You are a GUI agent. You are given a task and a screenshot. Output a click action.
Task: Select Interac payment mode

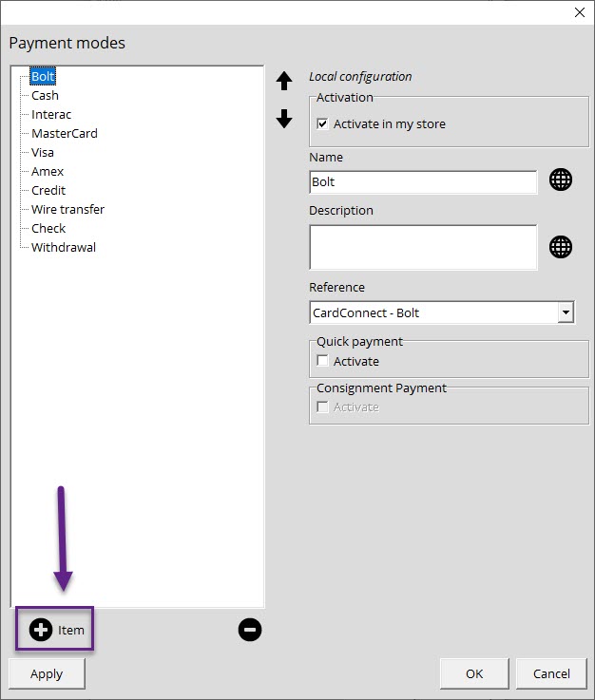(51, 115)
